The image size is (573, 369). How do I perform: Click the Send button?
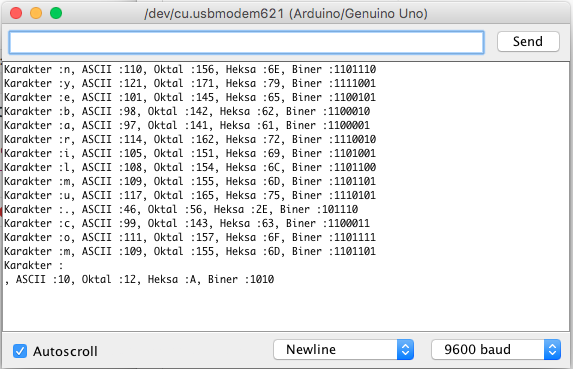[528, 41]
